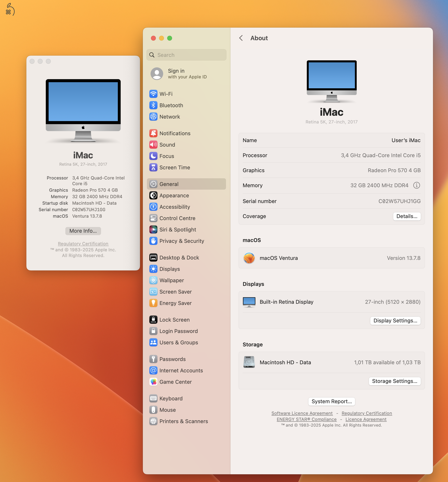The image size is (448, 482).
Task: Open Display Settings... button
Action: 395,321
